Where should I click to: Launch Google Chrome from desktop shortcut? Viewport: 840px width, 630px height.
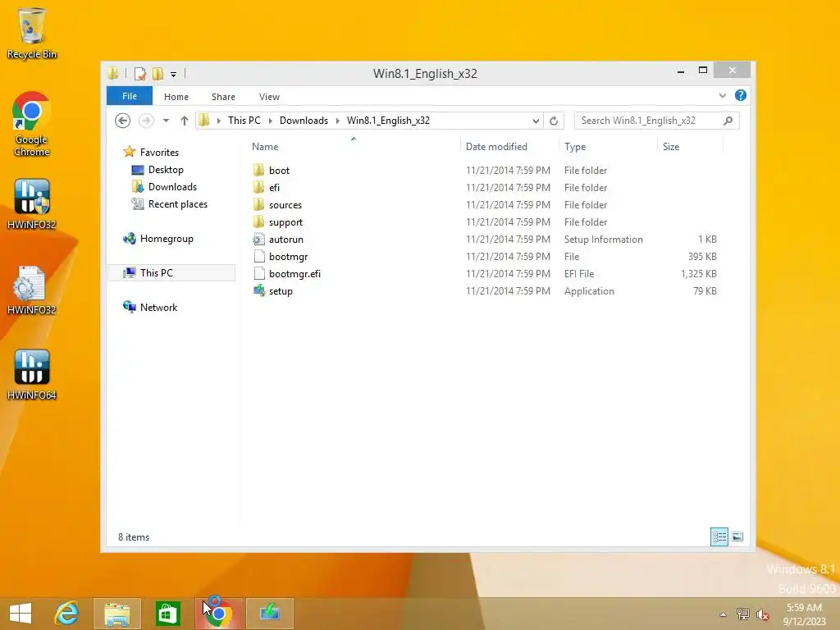pyautogui.click(x=32, y=125)
